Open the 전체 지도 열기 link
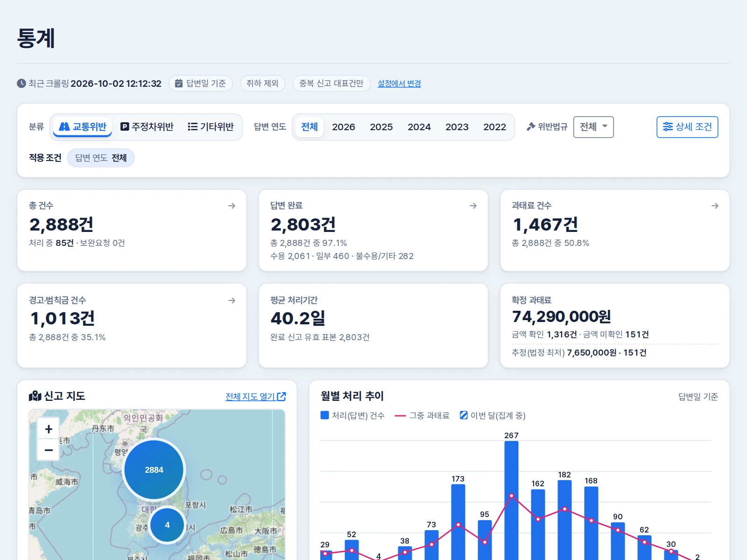The height and width of the screenshot is (560, 747). click(255, 397)
